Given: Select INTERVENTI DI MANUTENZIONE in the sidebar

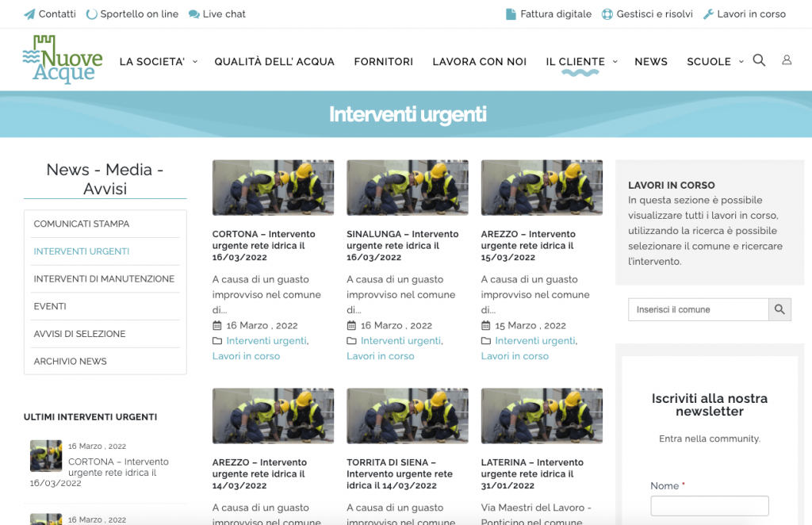Looking at the screenshot, I should tap(105, 278).
